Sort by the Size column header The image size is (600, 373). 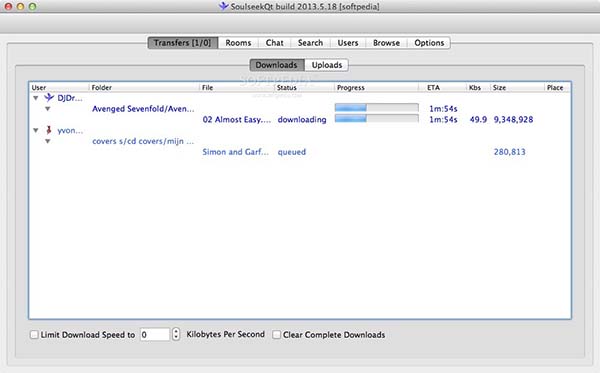pyautogui.click(x=517, y=88)
